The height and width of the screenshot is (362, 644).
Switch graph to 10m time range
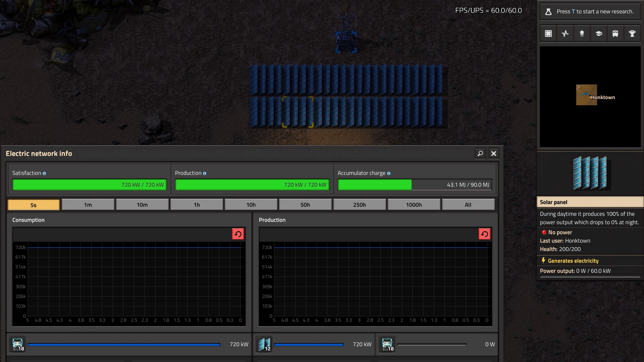tap(142, 205)
